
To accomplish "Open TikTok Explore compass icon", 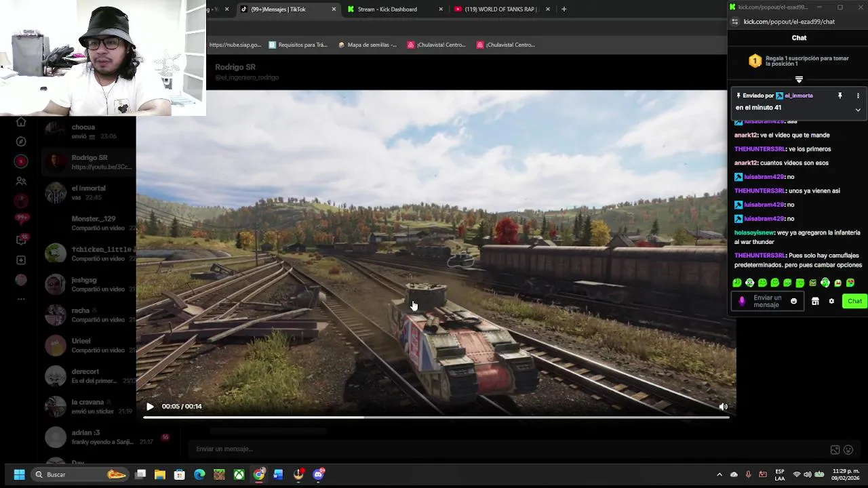I will pyautogui.click(x=21, y=142).
